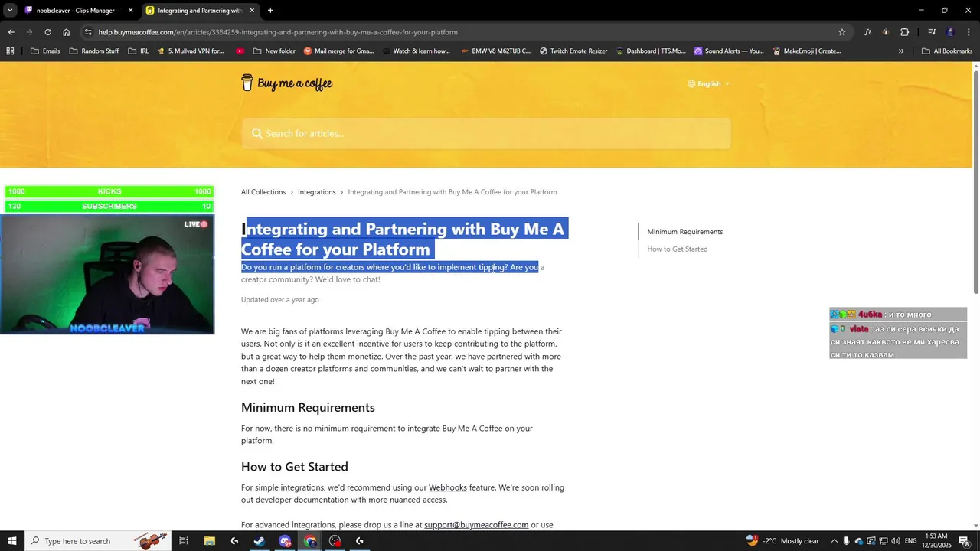Click the NOOBCLEAVER webcam overlay
This screenshot has height=551, width=980.
click(107, 274)
